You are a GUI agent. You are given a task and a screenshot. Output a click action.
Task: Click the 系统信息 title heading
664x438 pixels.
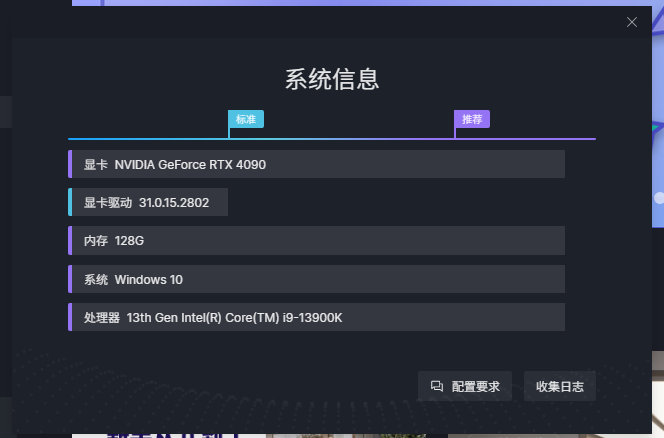(x=332, y=79)
